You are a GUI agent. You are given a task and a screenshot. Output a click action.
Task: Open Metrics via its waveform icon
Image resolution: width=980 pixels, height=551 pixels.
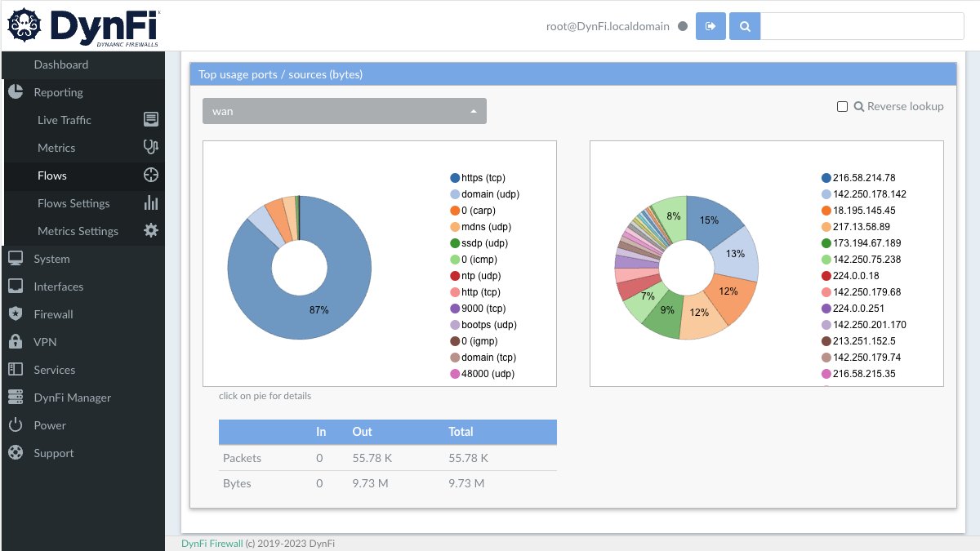point(150,147)
